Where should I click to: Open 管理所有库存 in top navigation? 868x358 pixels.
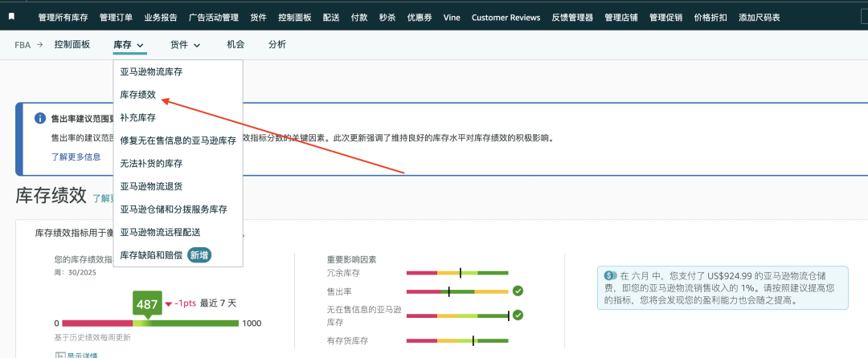(63, 17)
